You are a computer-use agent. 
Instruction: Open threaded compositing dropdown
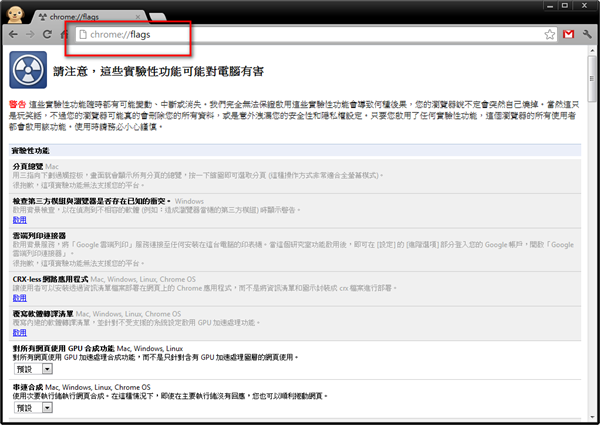(33, 408)
